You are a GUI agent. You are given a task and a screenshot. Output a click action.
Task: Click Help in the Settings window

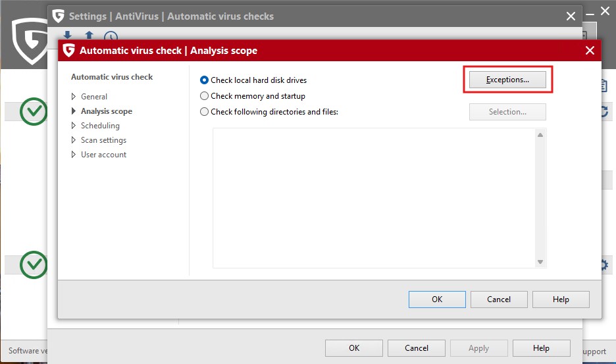(x=541, y=348)
